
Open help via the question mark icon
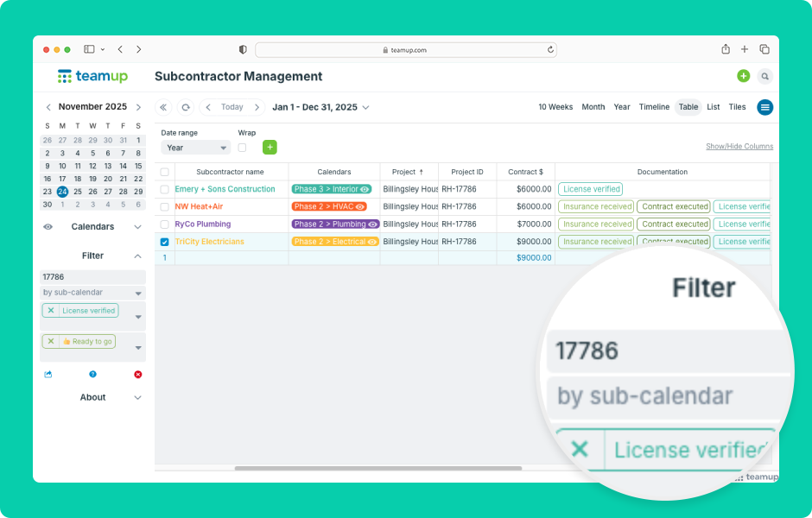click(x=93, y=374)
